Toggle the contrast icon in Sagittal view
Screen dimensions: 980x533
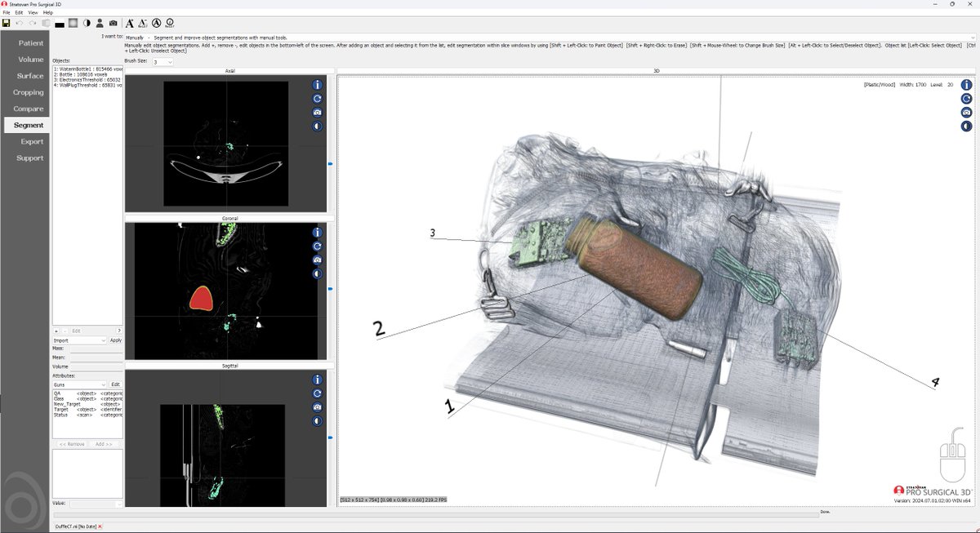pyautogui.click(x=317, y=421)
